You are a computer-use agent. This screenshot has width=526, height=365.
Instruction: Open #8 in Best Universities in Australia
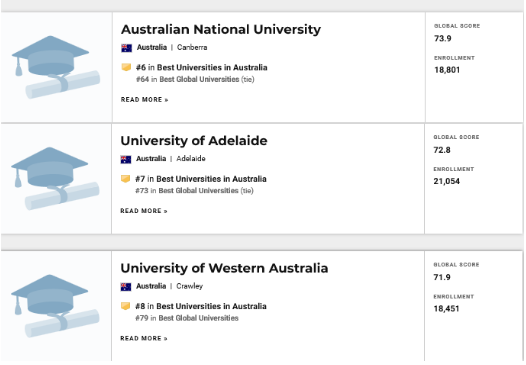click(x=201, y=306)
